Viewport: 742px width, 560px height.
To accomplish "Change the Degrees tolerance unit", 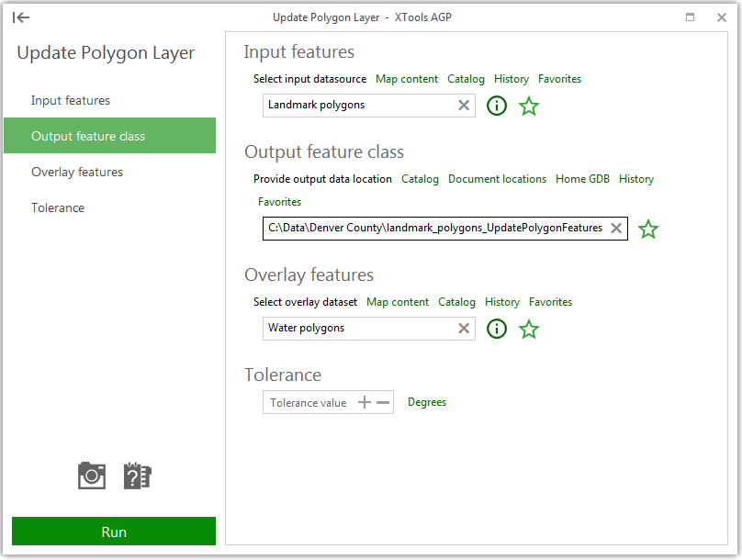I will coord(427,402).
